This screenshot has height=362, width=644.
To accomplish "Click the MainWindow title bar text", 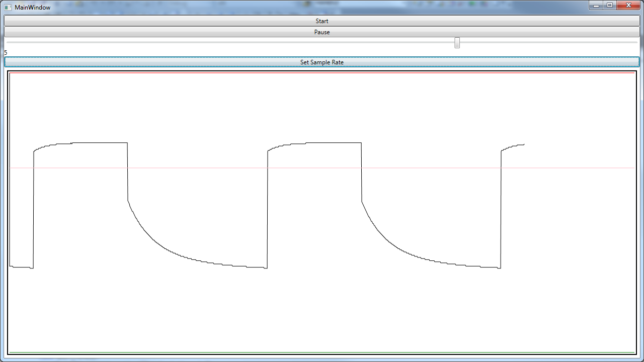I will point(32,8).
